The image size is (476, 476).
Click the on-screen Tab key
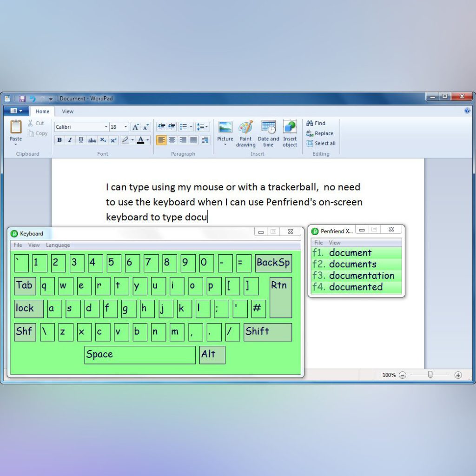pyautogui.click(x=25, y=286)
